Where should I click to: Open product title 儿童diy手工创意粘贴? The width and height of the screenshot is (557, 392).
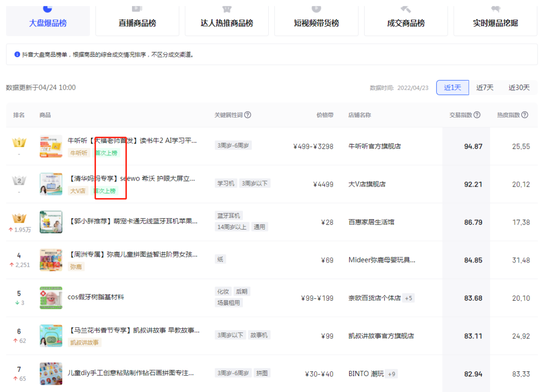(x=130, y=373)
